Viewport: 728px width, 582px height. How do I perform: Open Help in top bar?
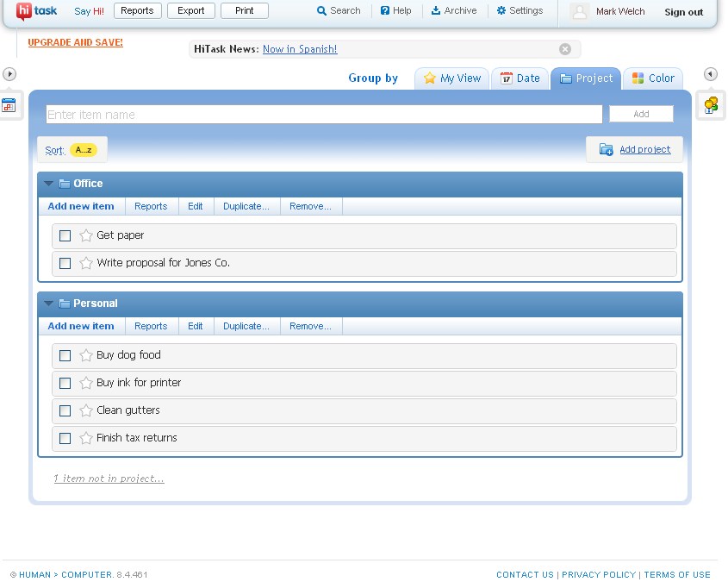395,10
